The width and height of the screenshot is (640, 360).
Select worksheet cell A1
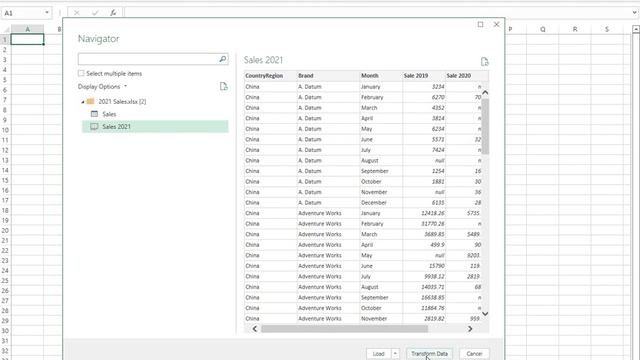coord(27,40)
